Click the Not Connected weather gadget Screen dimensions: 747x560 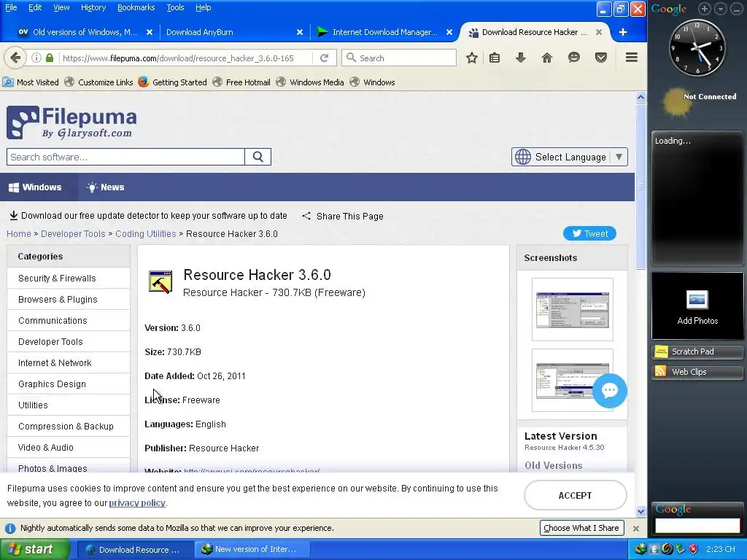click(x=699, y=102)
